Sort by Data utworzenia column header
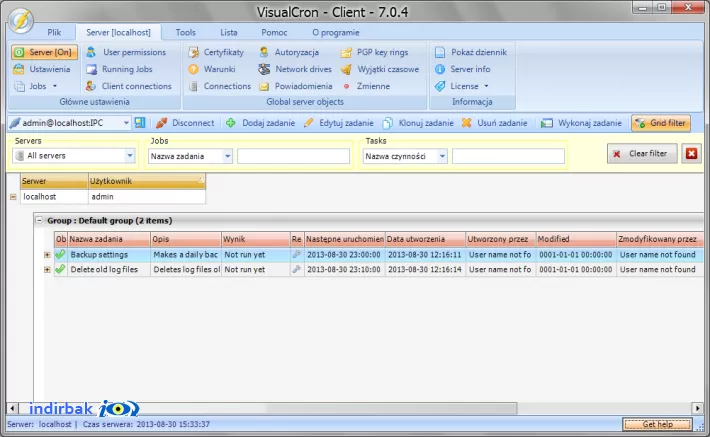The width and height of the screenshot is (710, 437). click(425, 239)
